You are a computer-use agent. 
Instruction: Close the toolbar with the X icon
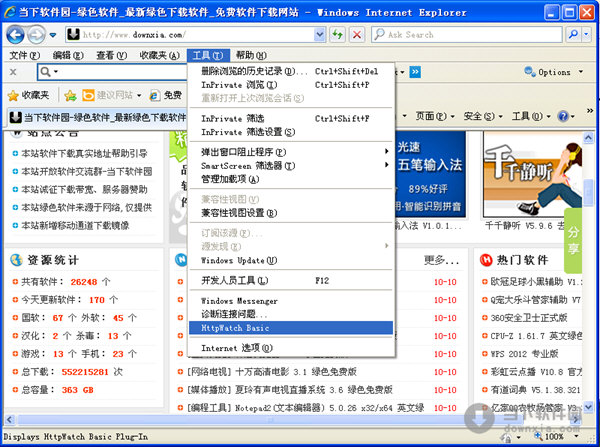point(13,72)
